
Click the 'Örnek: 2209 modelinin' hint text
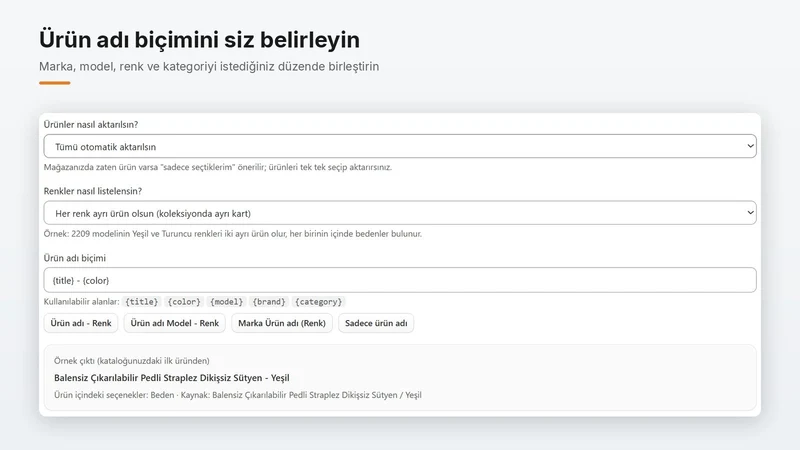[x=233, y=234]
